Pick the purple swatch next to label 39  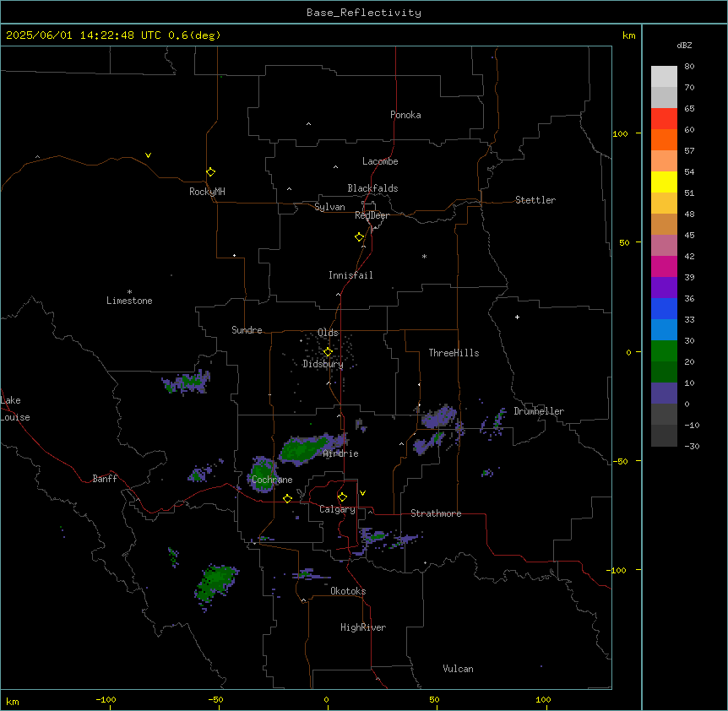tap(664, 288)
